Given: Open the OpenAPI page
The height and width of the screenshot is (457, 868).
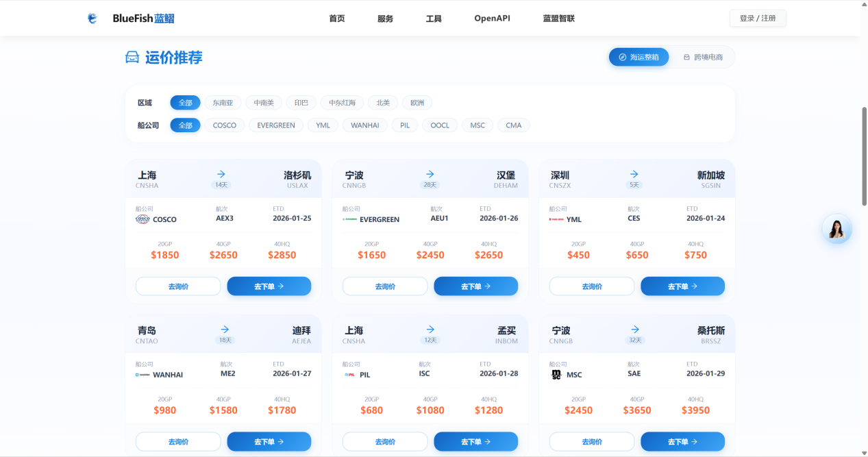Looking at the screenshot, I should [x=492, y=18].
